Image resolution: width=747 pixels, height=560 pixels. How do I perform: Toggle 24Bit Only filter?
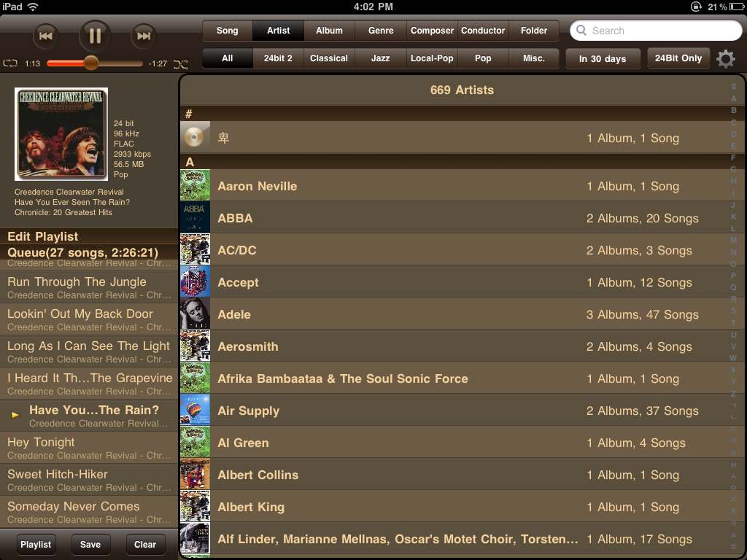click(x=678, y=58)
